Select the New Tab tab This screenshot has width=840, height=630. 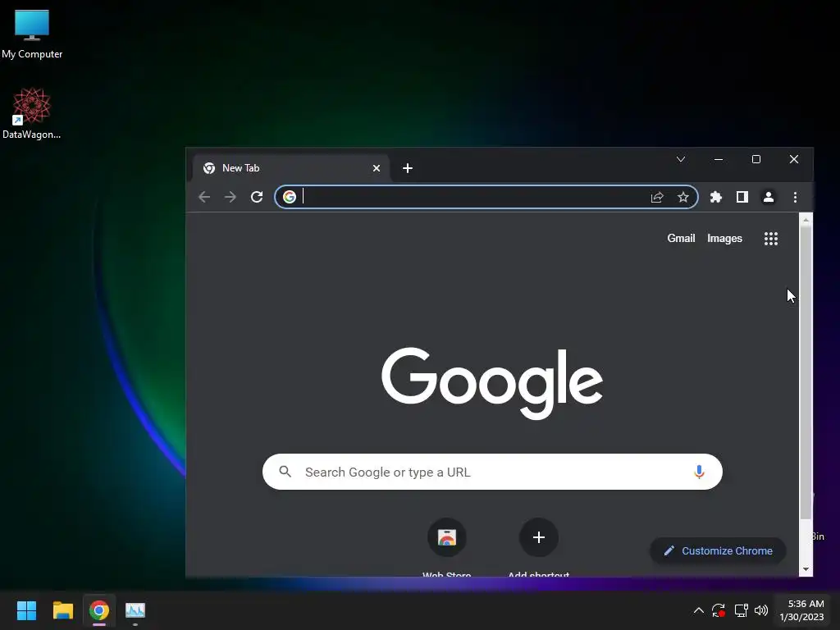tap(291, 168)
